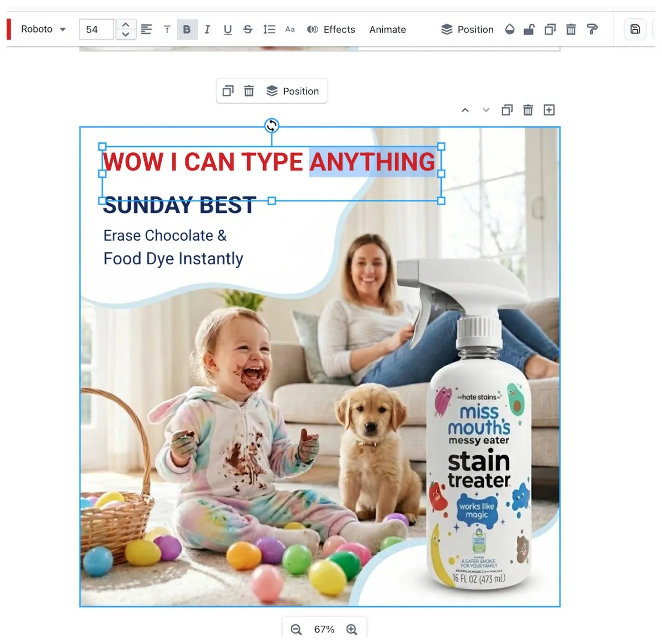This screenshot has width=662, height=644.
Task: Open the text alignment options
Action: point(146,29)
